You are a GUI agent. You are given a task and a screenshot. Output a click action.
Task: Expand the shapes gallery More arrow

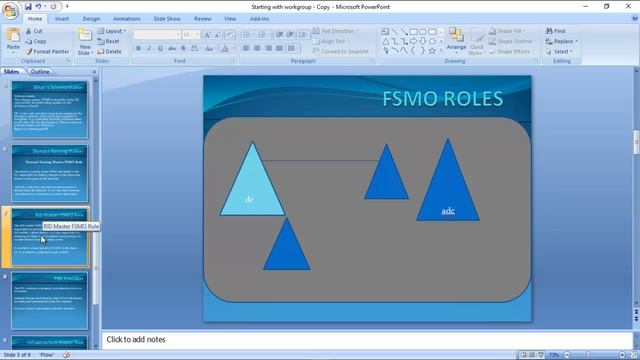pos(441,51)
